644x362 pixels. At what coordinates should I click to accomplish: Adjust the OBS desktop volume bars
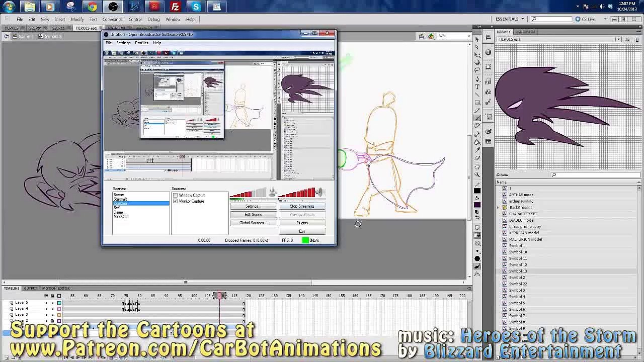tap(297, 193)
